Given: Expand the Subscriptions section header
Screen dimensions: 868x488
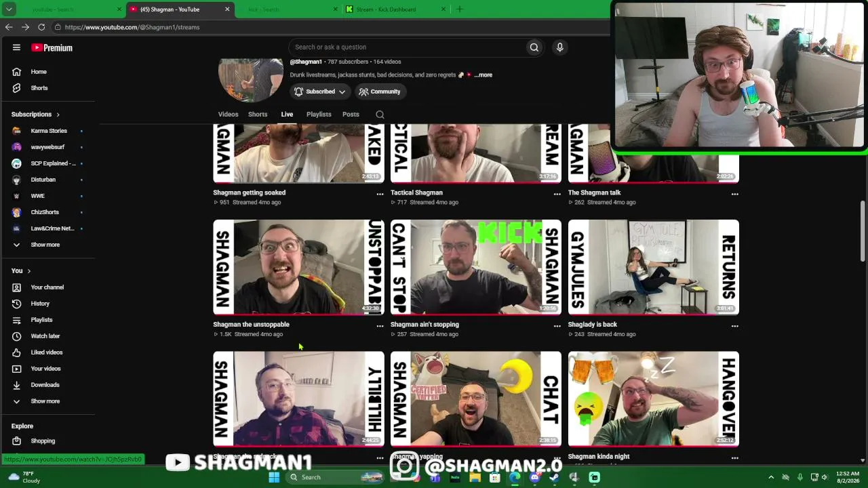Looking at the screenshot, I should click(35, 115).
